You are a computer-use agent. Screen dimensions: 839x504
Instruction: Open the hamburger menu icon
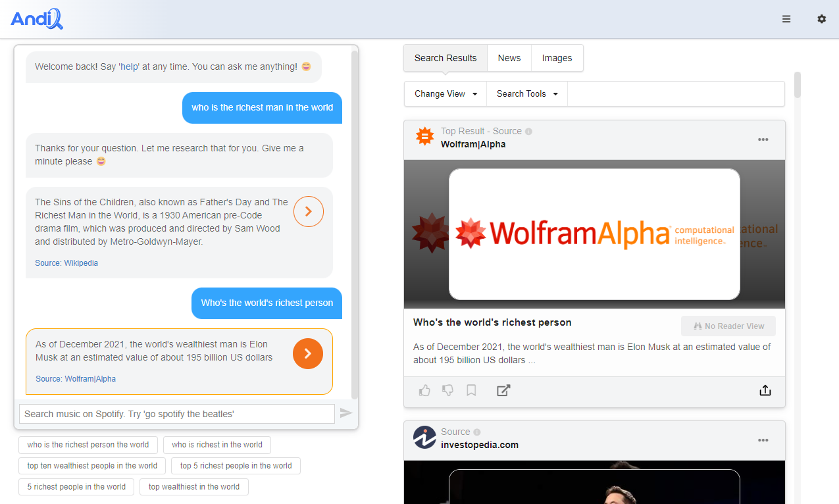pyautogui.click(x=786, y=19)
